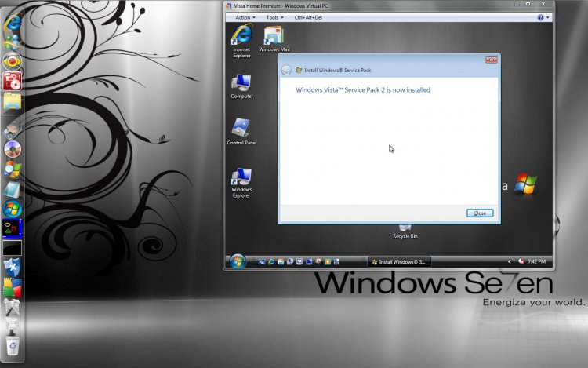Screen dimensions: 588x368
Task: Open Internet Explorer from the left dock
Action: click(x=13, y=23)
